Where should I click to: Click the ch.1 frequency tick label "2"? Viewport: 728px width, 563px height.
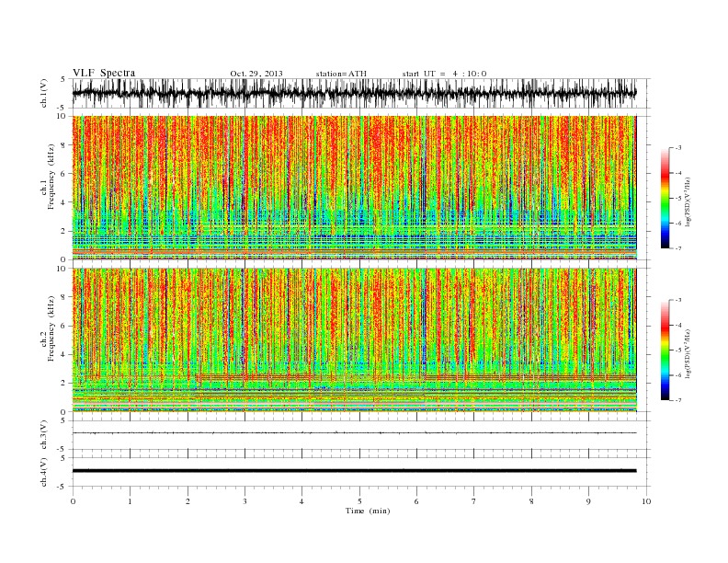click(x=63, y=231)
